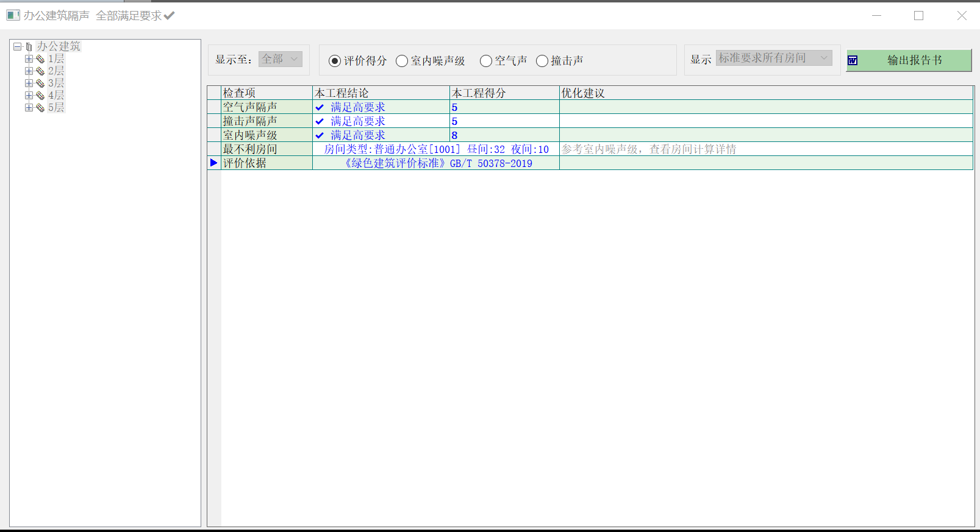Screen dimensions: 980x532
Task: Collapse the 办公建筑 root node
Action: coord(18,46)
